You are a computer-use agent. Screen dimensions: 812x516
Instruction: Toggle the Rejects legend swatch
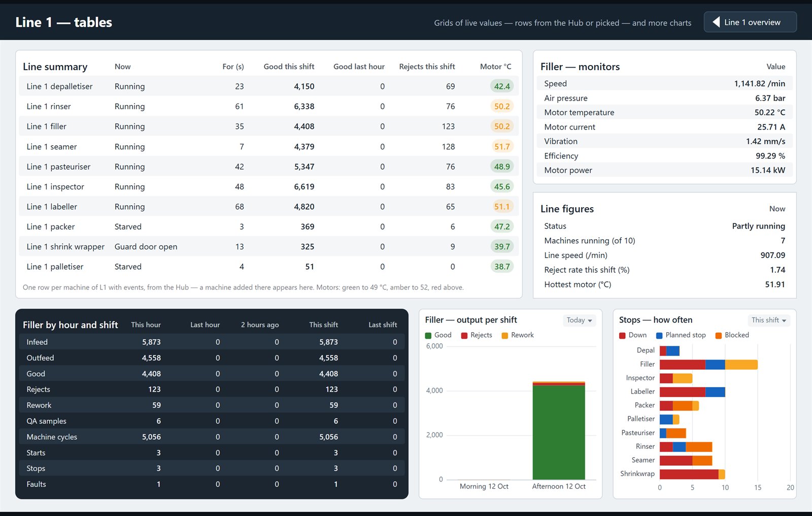point(464,335)
